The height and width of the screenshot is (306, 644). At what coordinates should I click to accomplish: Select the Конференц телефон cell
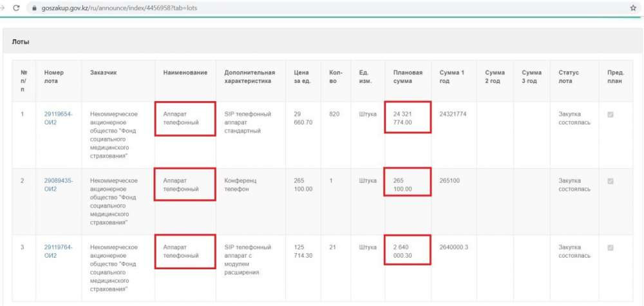click(x=241, y=185)
